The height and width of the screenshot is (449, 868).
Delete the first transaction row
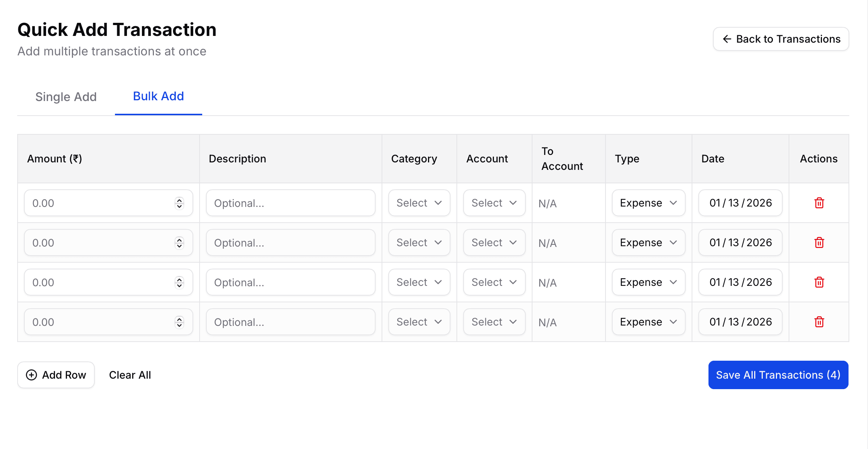[x=819, y=203]
